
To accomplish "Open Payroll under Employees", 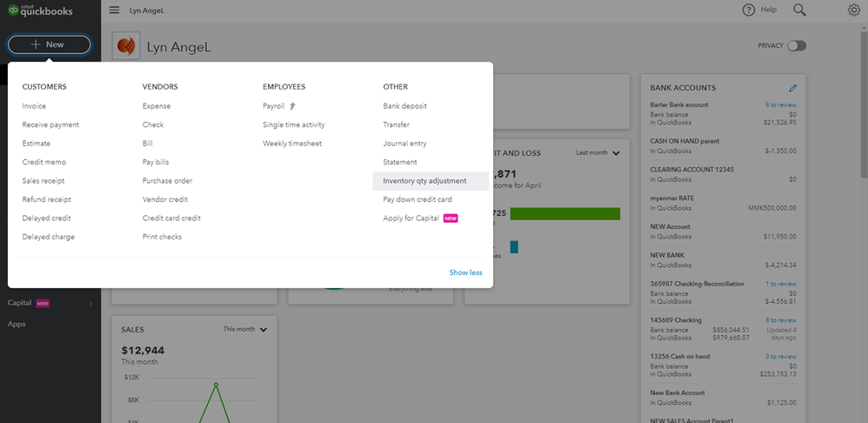I will 273,106.
